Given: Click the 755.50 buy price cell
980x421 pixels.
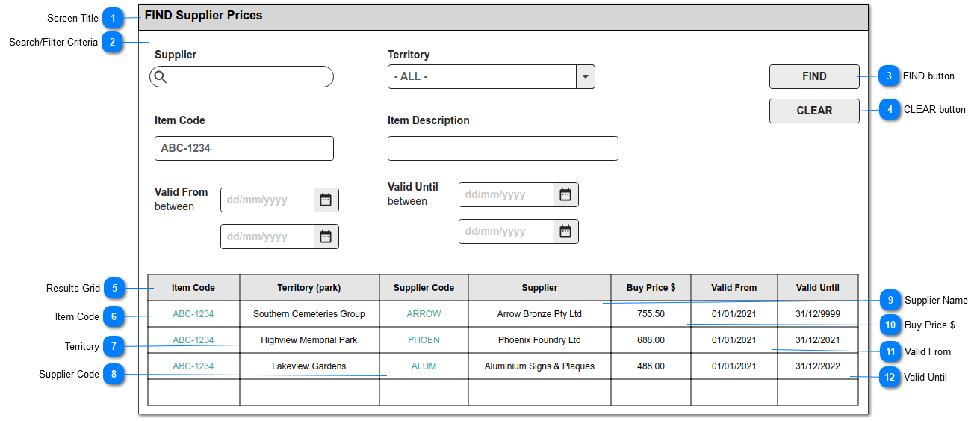Looking at the screenshot, I should pyautogui.click(x=651, y=314).
